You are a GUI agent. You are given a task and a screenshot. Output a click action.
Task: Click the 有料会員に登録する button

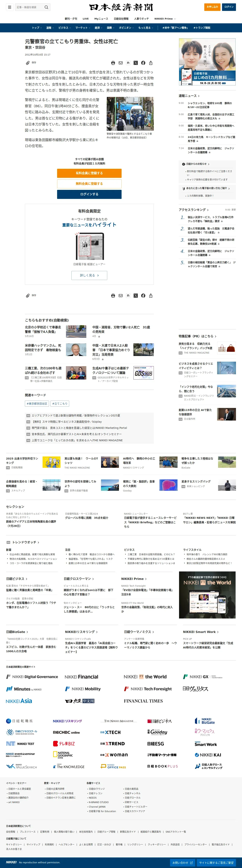pos(89,173)
